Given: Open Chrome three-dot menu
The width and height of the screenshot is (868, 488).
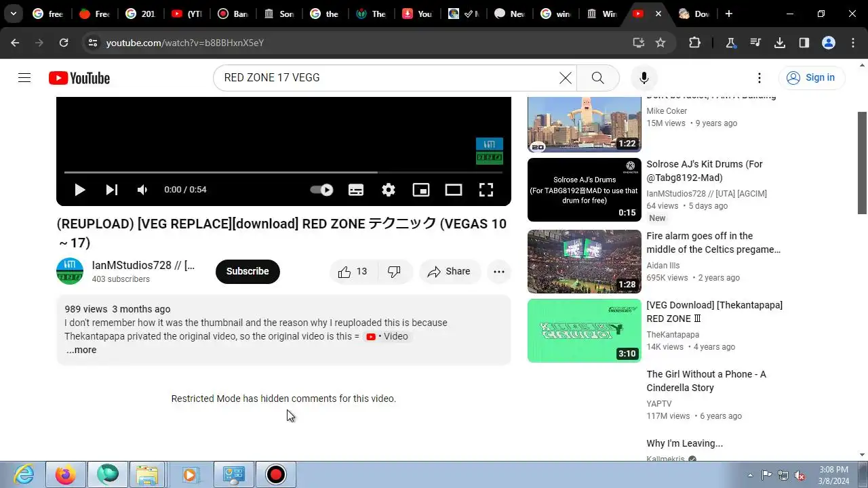Looking at the screenshot, I should (853, 43).
